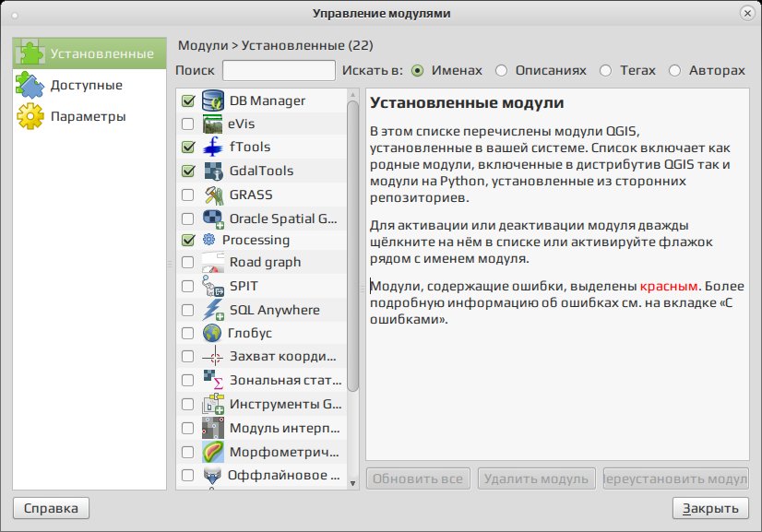The height and width of the screenshot is (532, 762).
Task: Open the Параметры tab
Action: (x=89, y=116)
